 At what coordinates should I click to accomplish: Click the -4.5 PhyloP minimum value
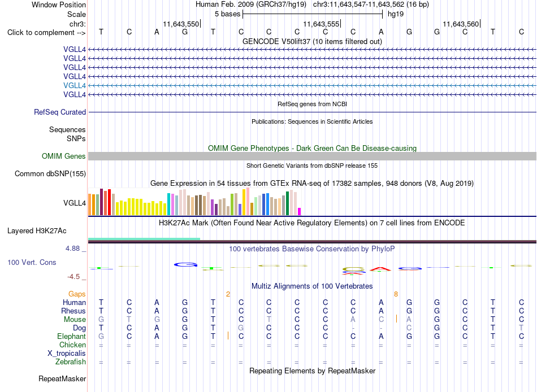coord(73,277)
